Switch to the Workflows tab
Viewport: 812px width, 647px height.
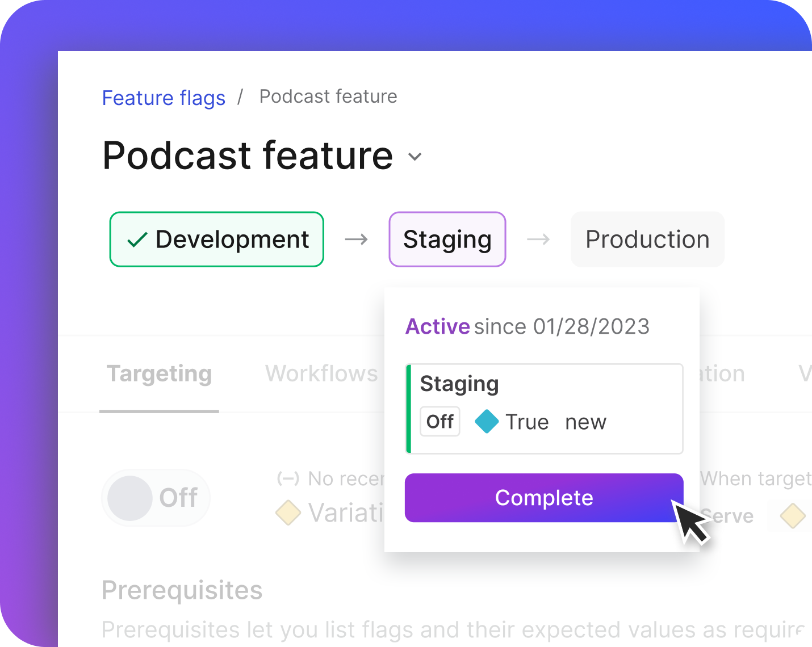point(321,374)
